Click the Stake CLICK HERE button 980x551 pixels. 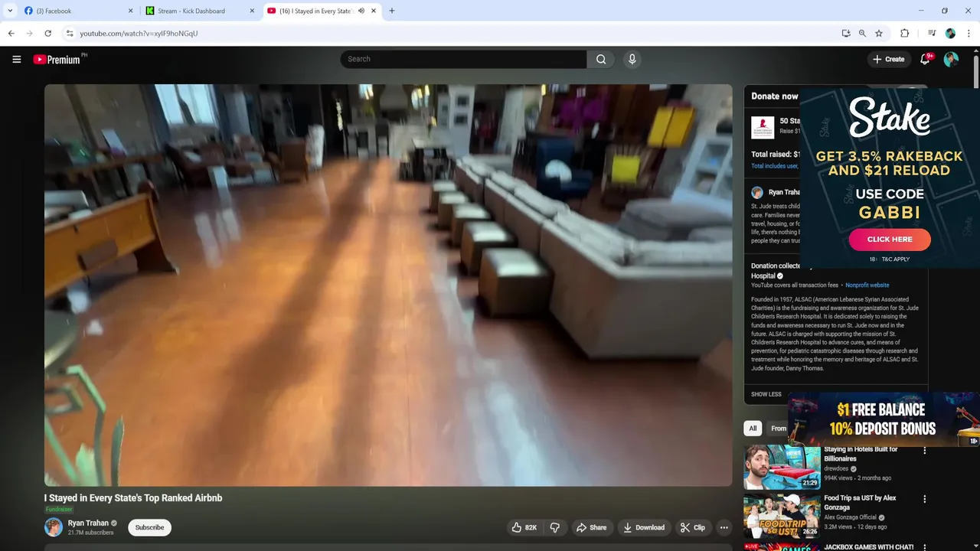(890, 240)
